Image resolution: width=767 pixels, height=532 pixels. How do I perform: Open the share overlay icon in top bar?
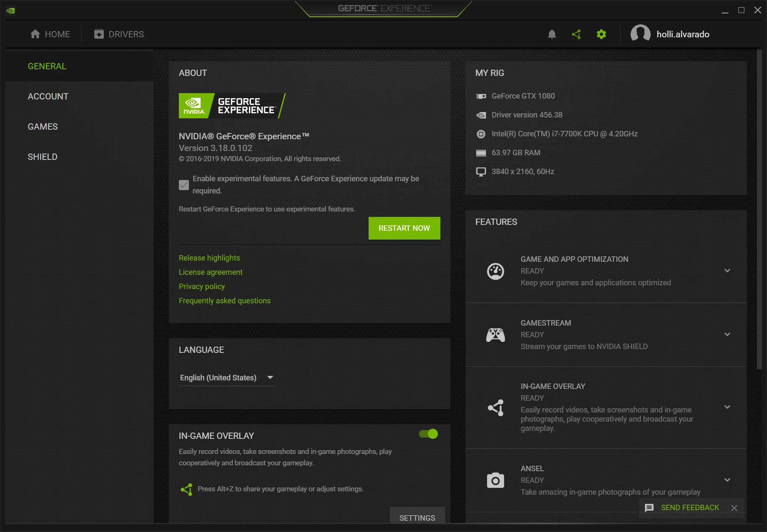[x=576, y=34]
